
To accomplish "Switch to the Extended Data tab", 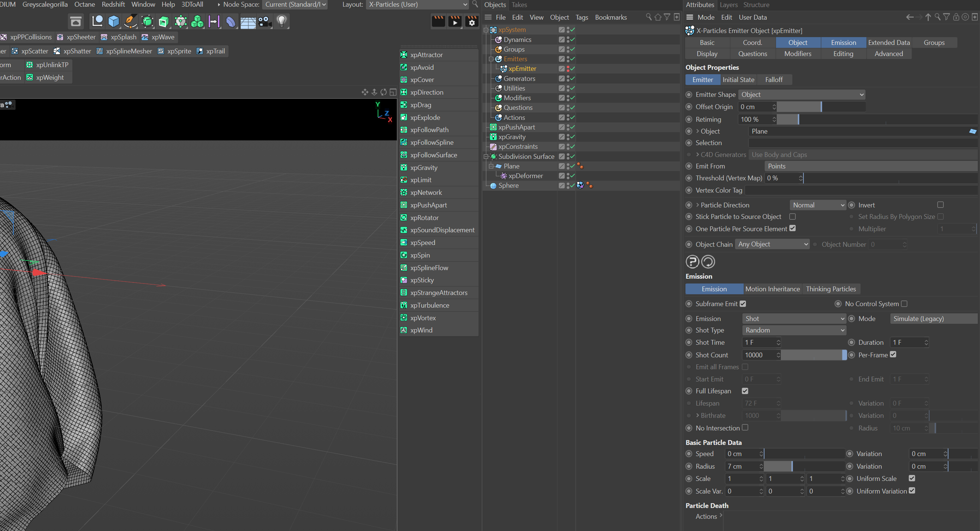I will click(x=889, y=43).
